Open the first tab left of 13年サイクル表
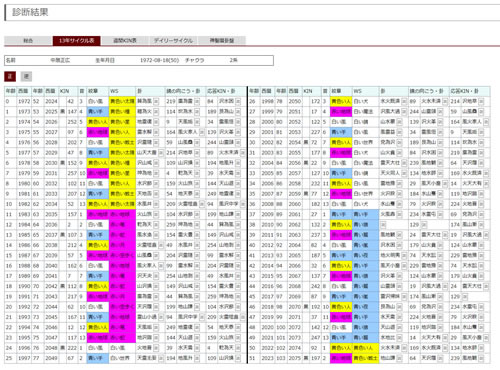The height and width of the screenshot is (370, 500). coord(28,41)
